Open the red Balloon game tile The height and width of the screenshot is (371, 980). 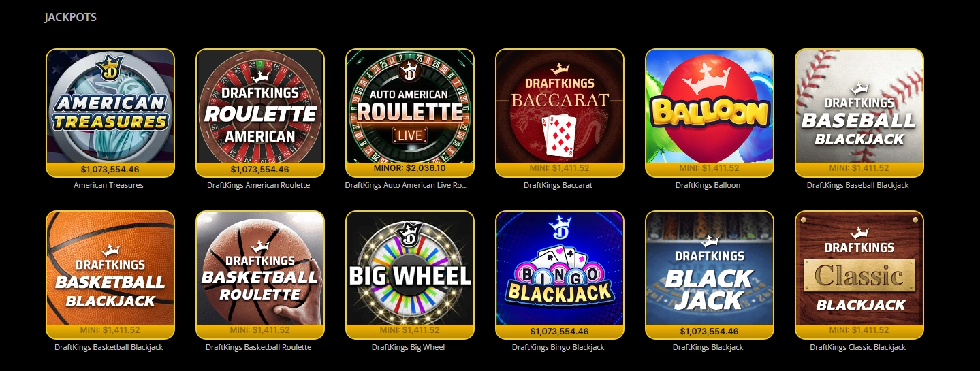pos(709,112)
